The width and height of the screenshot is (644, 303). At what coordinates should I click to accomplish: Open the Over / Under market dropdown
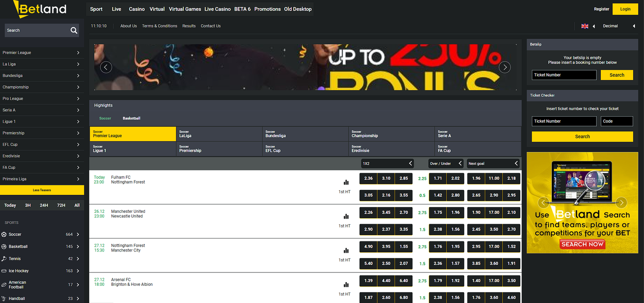pos(445,163)
